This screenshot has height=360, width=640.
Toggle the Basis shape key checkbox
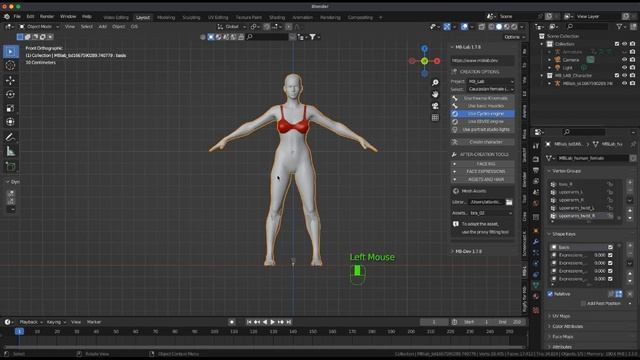pyautogui.click(x=610, y=247)
